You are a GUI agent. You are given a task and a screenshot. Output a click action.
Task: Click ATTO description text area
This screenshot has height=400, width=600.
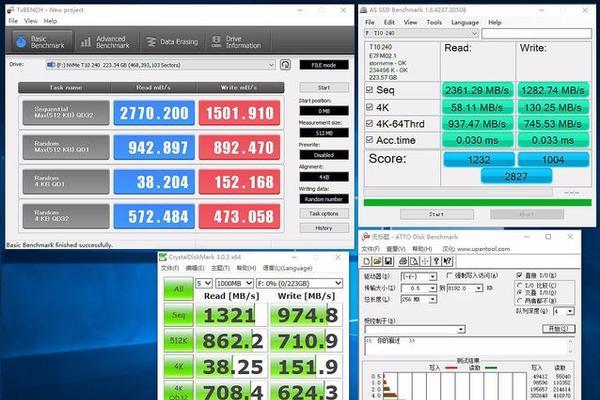(466, 346)
